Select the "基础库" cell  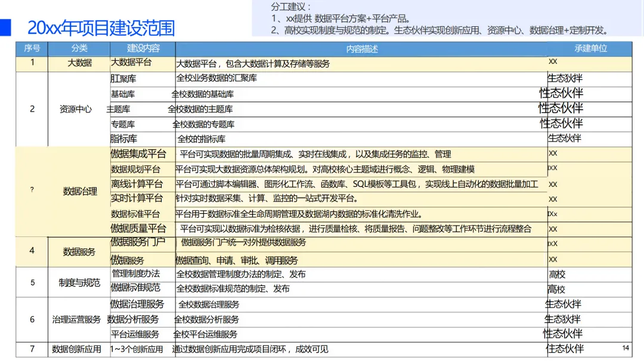(x=123, y=94)
